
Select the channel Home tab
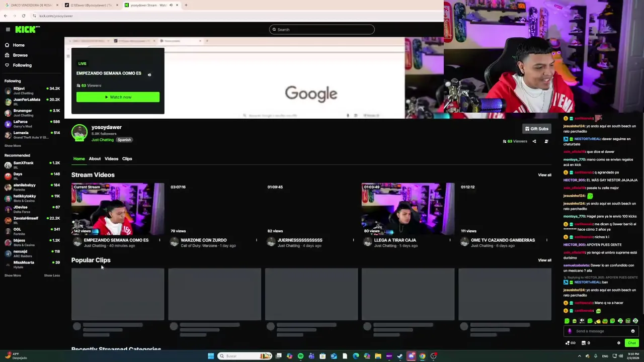point(79,159)
